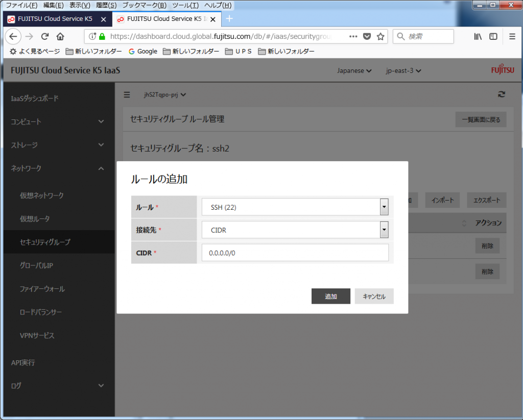The width and height of the screenshot is (523, 420).
Task: Click the FUJITSU logo
Action: pos(503,70)
